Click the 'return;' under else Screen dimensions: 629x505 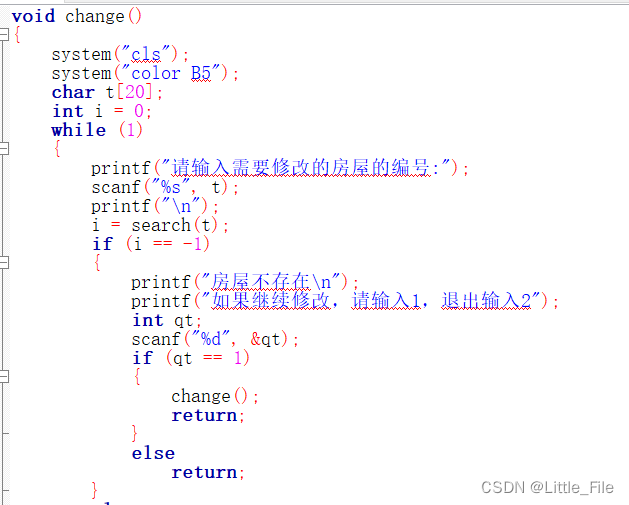pos(208,473)
